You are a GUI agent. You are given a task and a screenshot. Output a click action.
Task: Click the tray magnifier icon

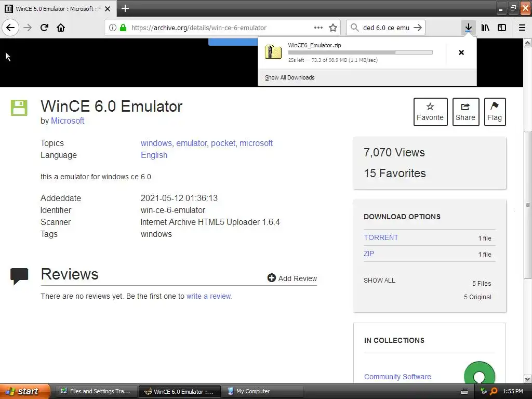coord(494,391)
